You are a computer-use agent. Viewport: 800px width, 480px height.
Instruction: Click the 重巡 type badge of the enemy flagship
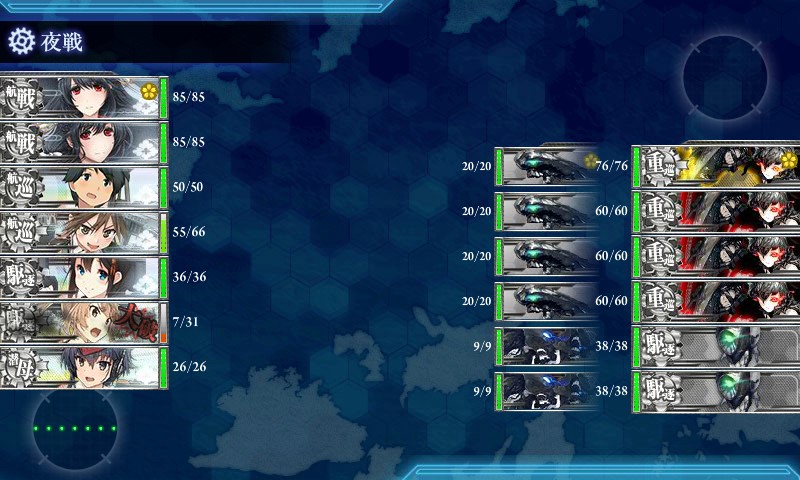click(661, 166)
